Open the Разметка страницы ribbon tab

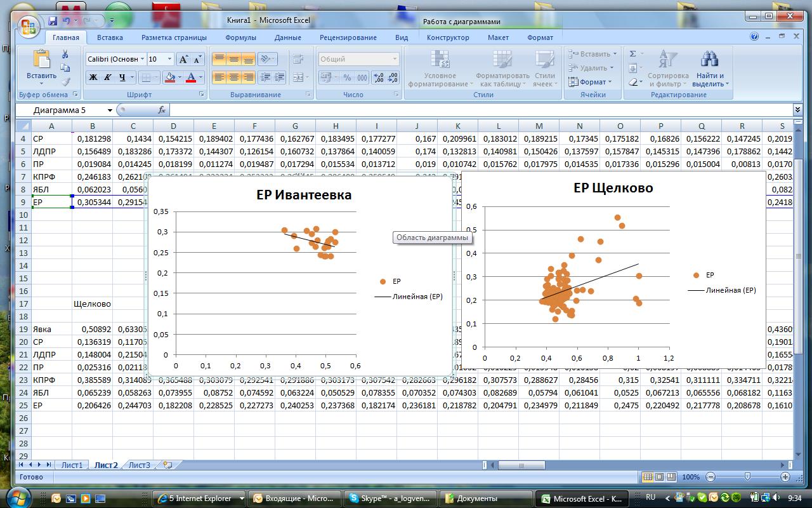[174, 37]
